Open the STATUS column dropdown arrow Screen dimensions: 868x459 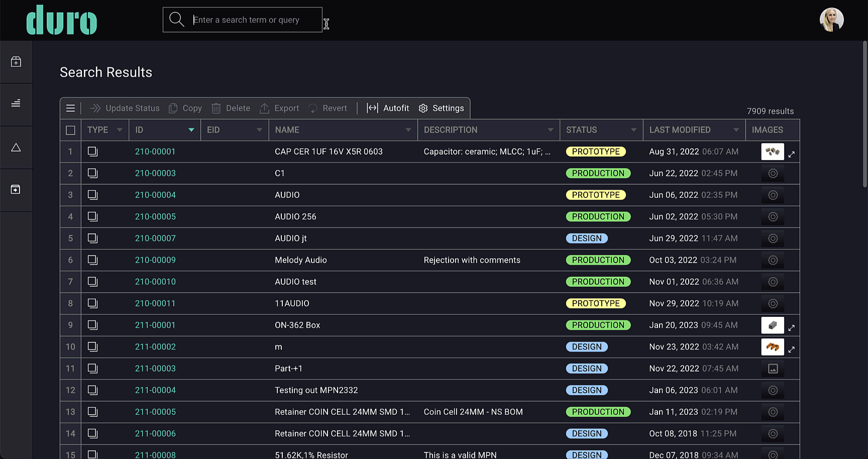coord(633,130)
